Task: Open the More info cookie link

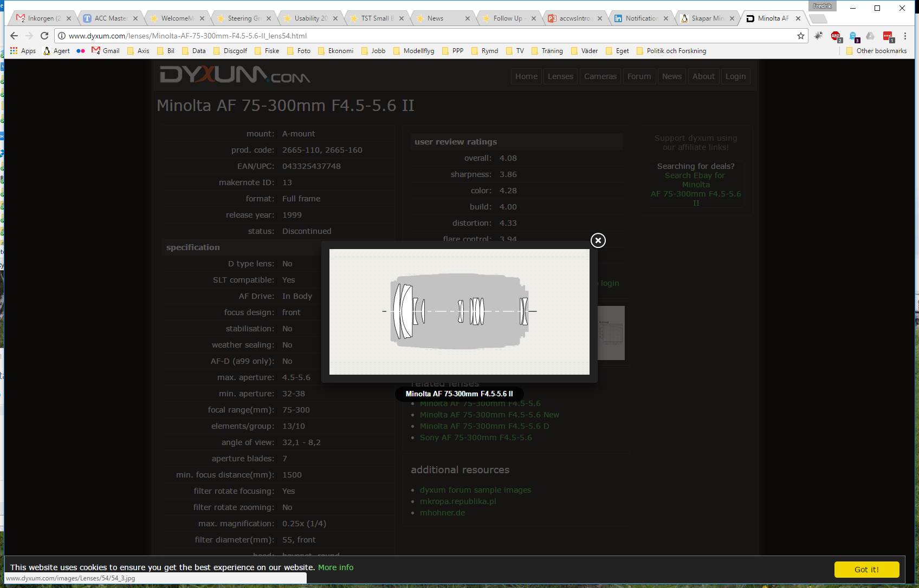Action: (x=335, y=567)
